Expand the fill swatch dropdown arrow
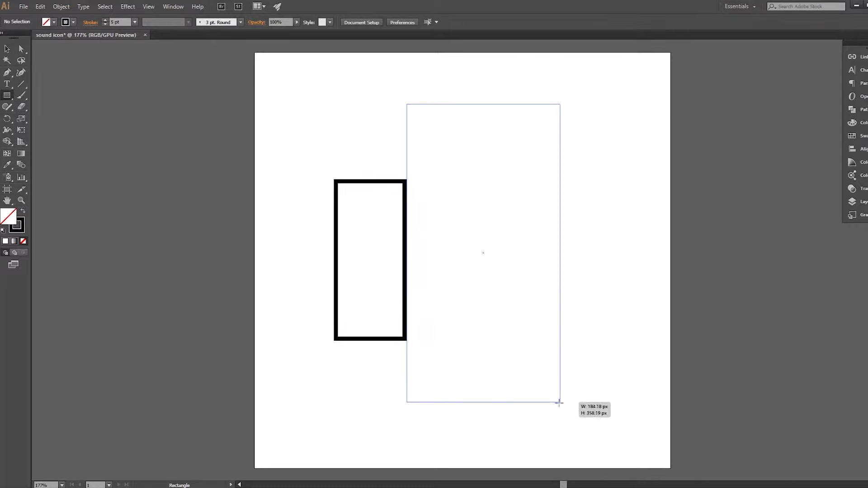The image size is (868, 488). [54, 22]
